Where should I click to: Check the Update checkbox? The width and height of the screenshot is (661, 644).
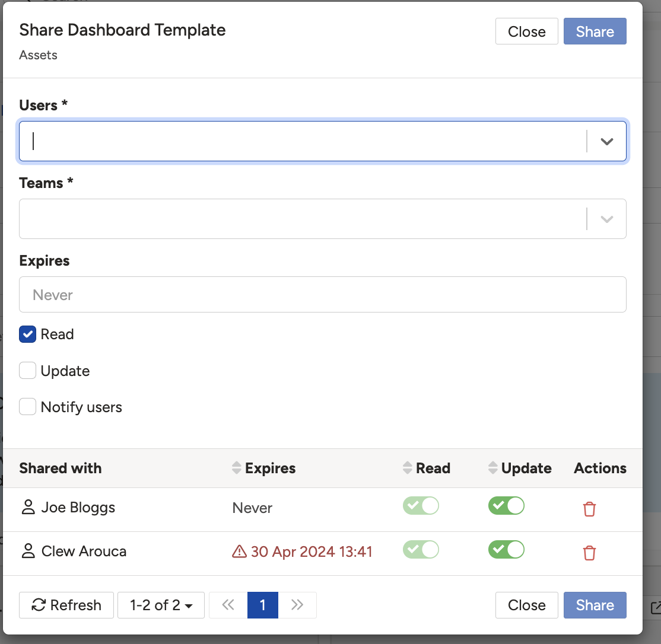pos(27,371)
